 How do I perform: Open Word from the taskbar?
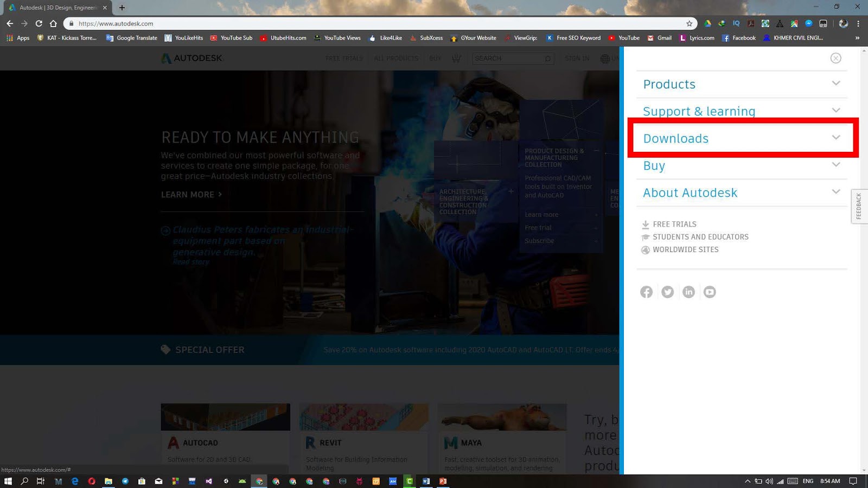tap(426, 481)
